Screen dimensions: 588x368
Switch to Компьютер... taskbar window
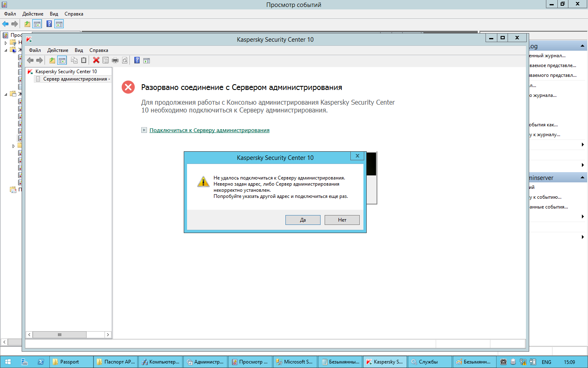(x=161, y=362)
